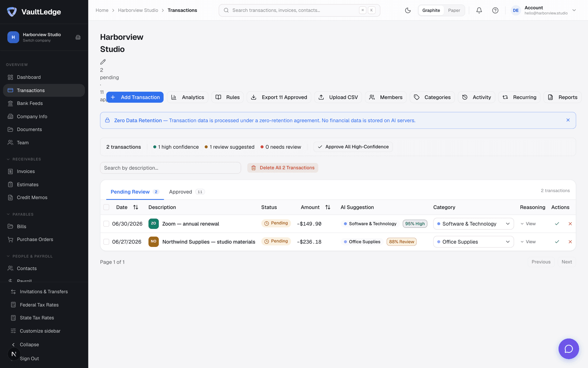Click Export 11 Approved button
588x368 pixels.
(x=279, y=97)
